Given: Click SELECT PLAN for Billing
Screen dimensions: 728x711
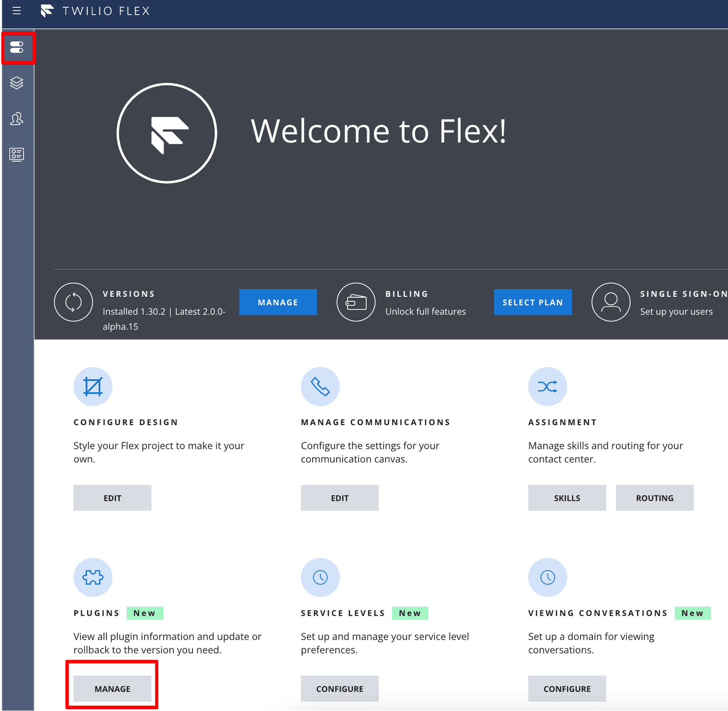Looking at the screenshot, I should 532,302.
